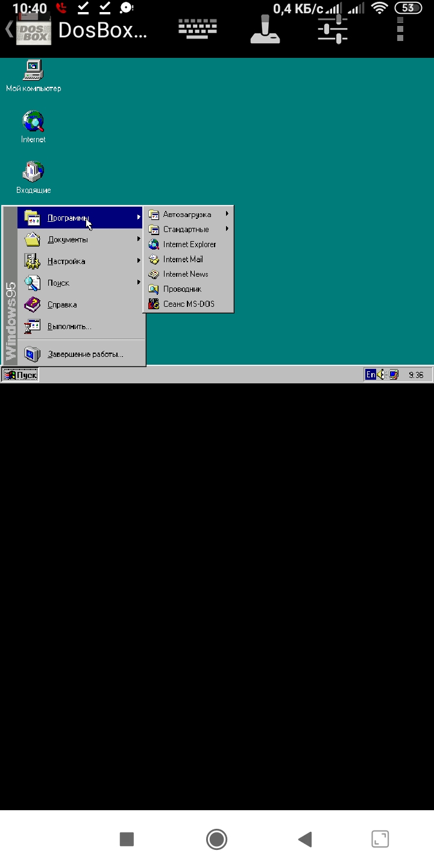The width and height of the screenshot is (434, 868).
Task: Click the Автозагрузка folder icon
Action: tap(154, 214)
